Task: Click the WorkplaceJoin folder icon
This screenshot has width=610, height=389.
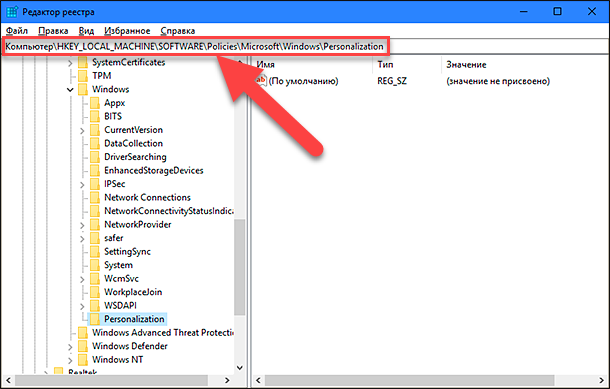Action: pyautogui.click(x=95, y=292)
